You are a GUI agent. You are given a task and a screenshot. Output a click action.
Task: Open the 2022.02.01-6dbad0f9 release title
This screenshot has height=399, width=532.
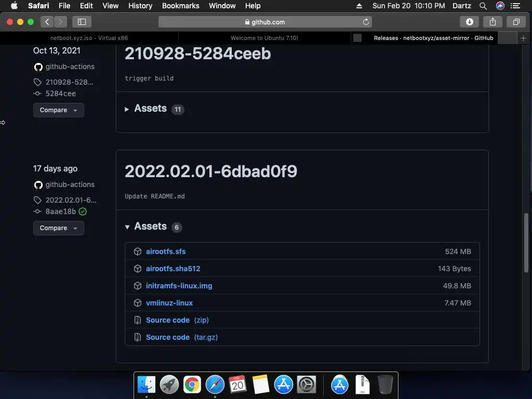[211, 171]
